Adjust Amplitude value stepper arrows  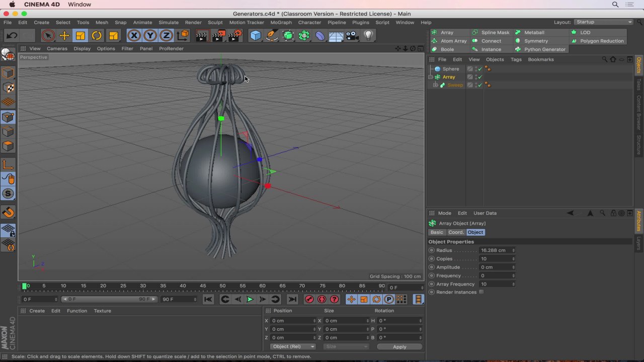click(513, 267)
